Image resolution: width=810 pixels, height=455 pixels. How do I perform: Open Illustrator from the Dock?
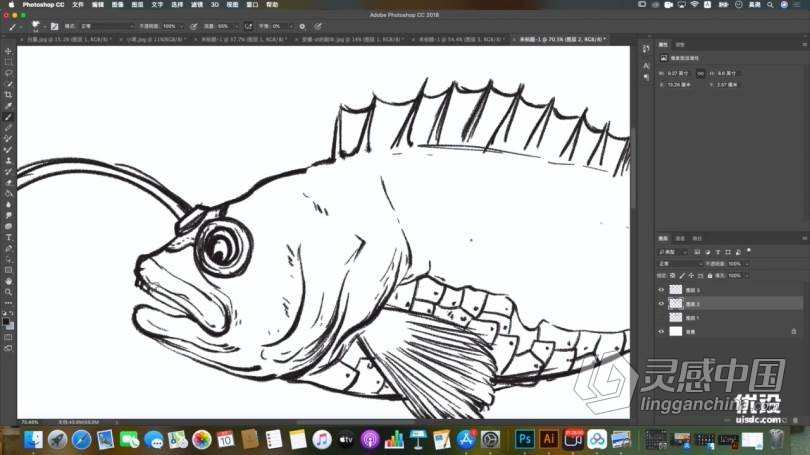tap(548, 439)
